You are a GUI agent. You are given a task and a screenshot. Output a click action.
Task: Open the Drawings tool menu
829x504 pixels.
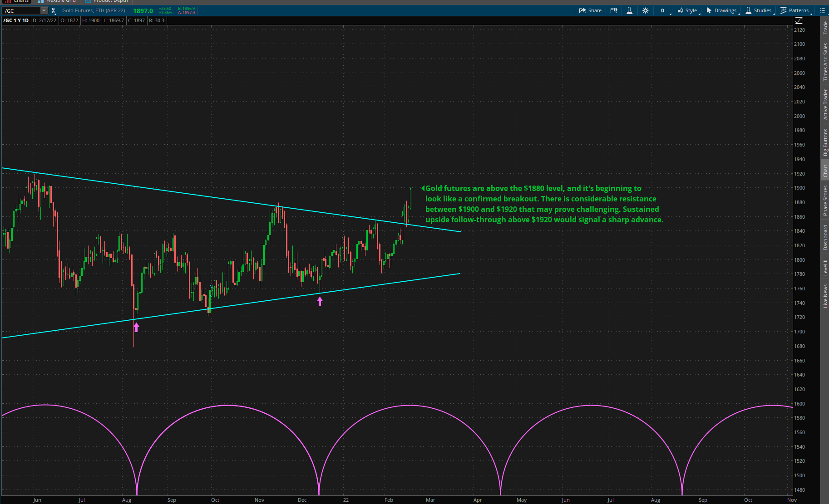pyautogui.click(x=721, y=10)
